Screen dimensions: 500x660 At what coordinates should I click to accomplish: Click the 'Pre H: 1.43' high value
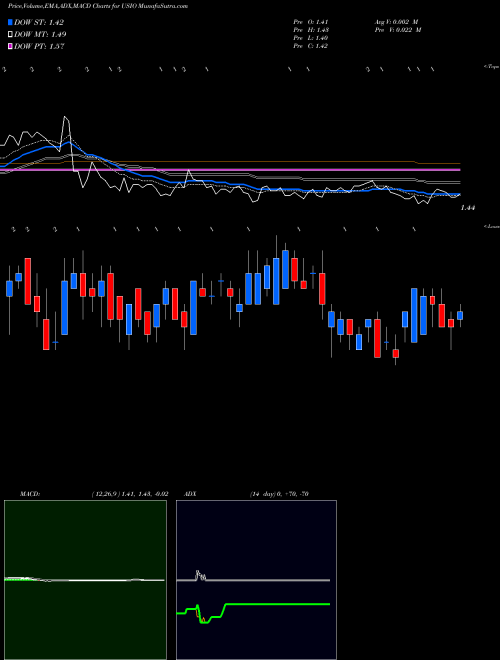coord(311,30)
